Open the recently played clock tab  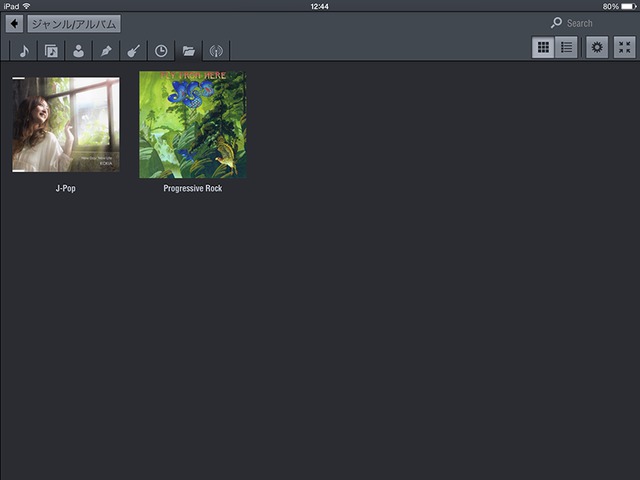coord(160,51)
